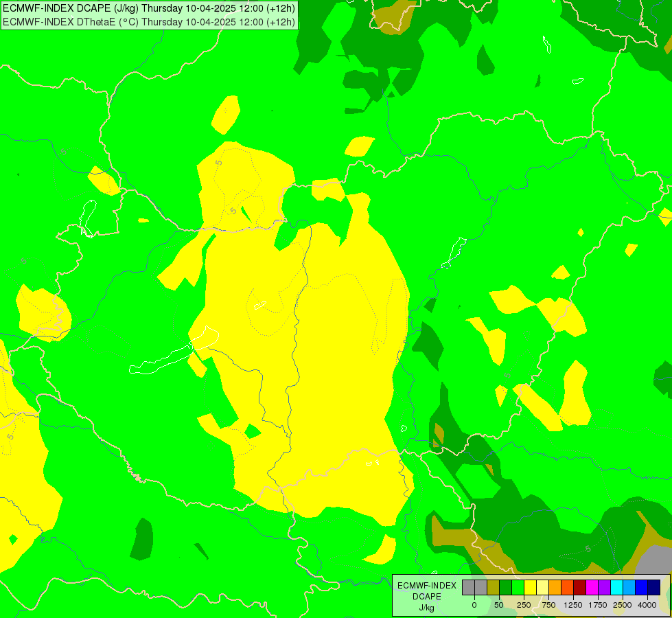672x618 pixels.
Task: Click the legend's ECMWF-INDEX label
Action: point(427,586)
